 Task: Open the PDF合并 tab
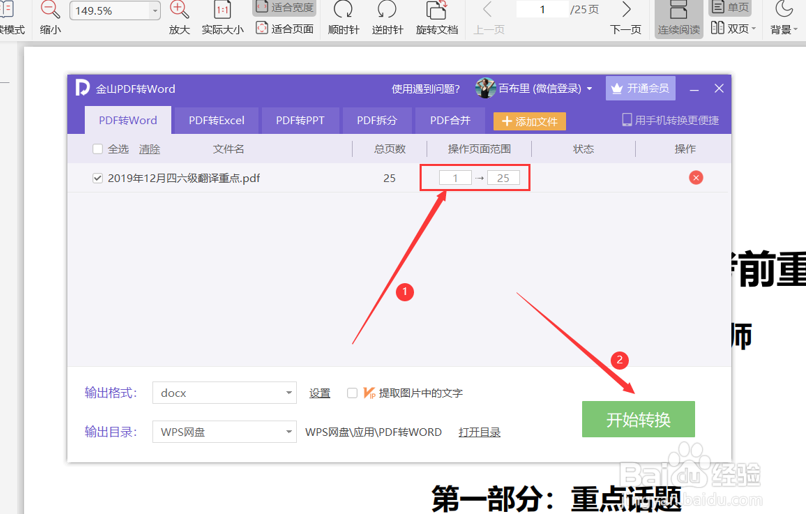point(450,121)
